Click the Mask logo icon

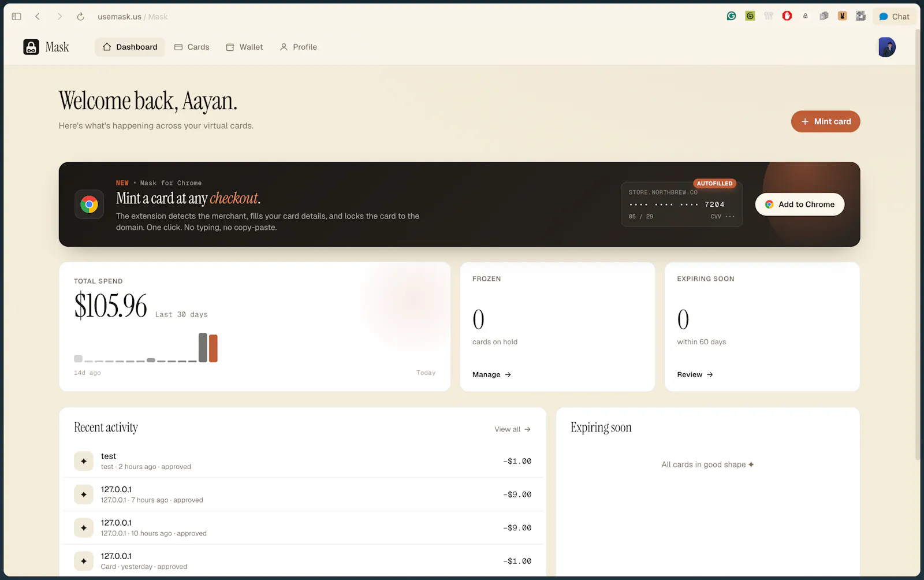(x=31, y=47)
